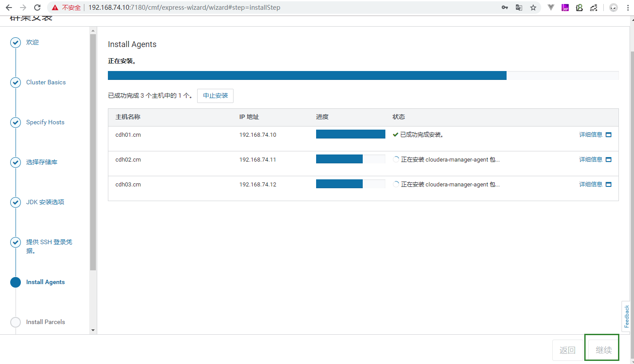Reload the current page
634x364 pixels.
pos(37,8)
